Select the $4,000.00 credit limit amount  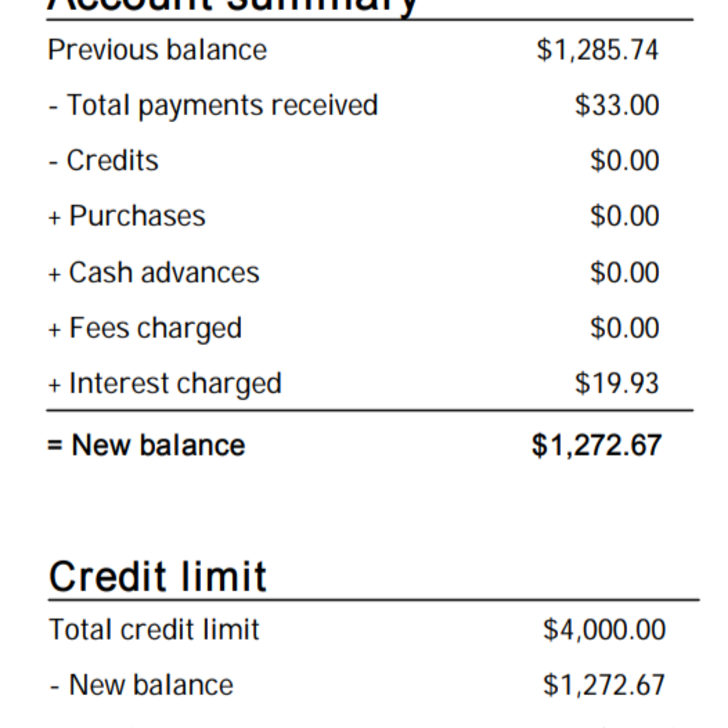[x=604, y=629]
